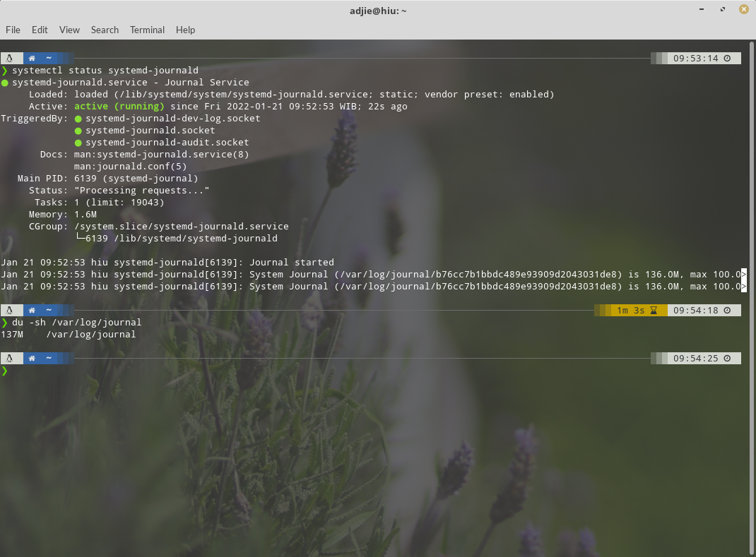Click the clock icon beside 09:54:25
The width and height of the screenshot is (756, 557).
(x=728, y=359)
